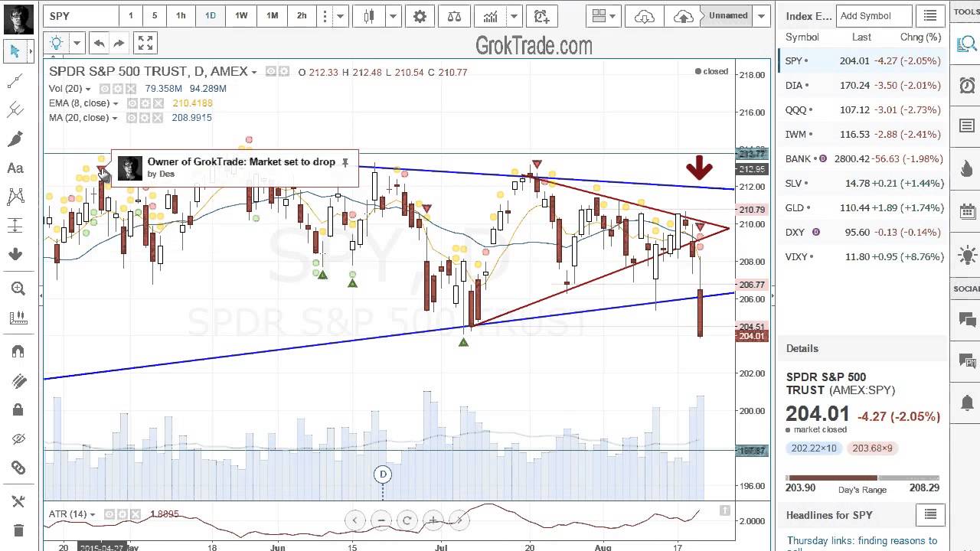Open the chart patterns tool

point(15,197)
